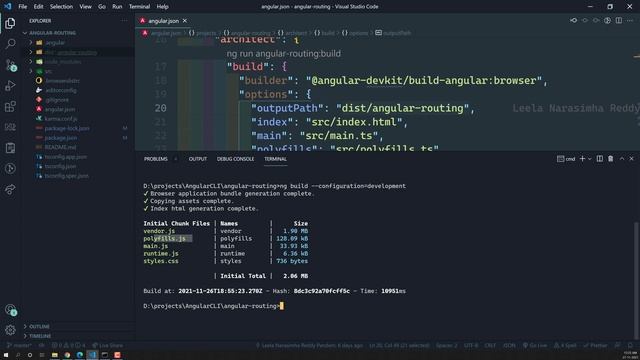Open the Source Control view
Screen dimensions: 640x360
click(x=10, y=64)
